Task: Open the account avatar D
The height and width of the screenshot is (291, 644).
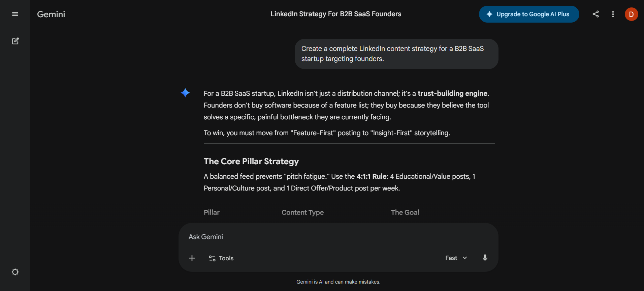Action: tap(631, 14)
